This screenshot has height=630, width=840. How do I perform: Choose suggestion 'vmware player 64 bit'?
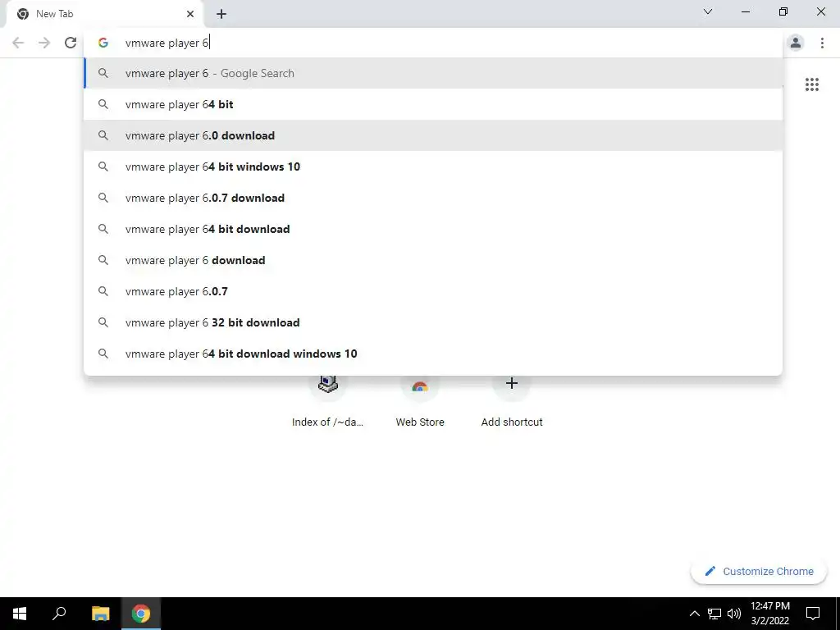tap(433, 104)
